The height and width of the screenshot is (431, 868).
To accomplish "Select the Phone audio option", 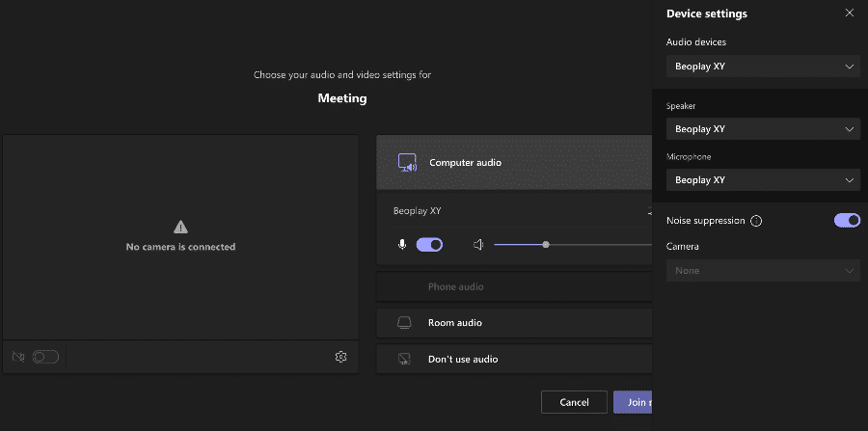I will 514,286.
